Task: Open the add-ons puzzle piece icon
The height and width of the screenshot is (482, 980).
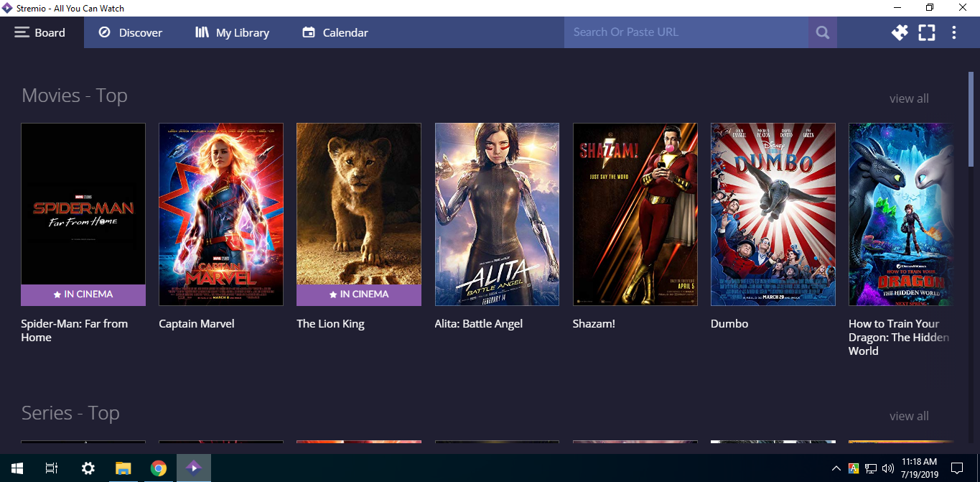Action: point(900,32)
